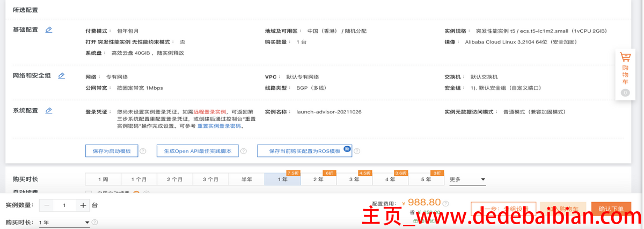Edit the 网络和安全组 section with pencil icon

(x=61, y=76)
